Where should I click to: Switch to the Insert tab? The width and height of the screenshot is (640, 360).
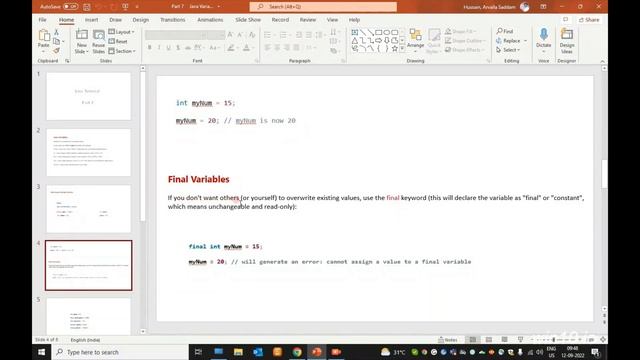pyautogui.click(x=91, y=20)
